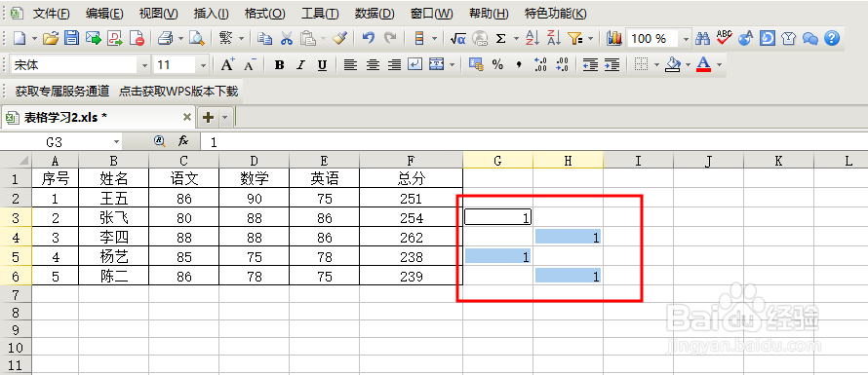868x375 pixels.
Task: Toggle underline formatting
Action: (322, 65)
